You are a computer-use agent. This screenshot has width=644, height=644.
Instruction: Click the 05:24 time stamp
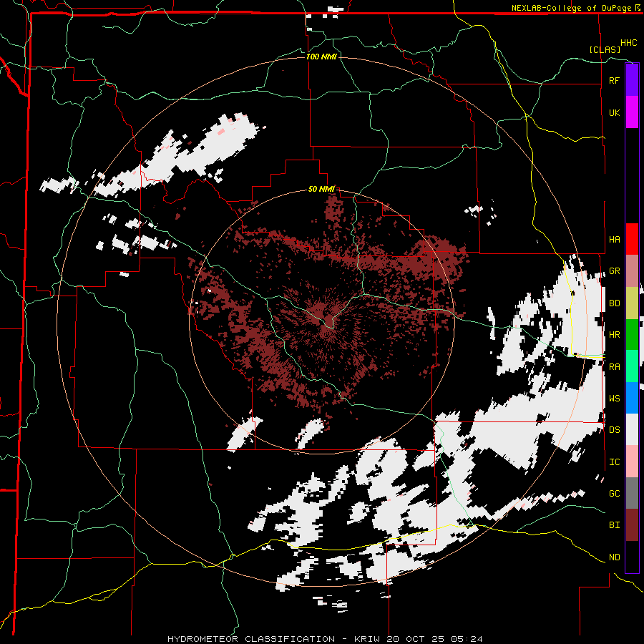pyautogui.click(x=465, y=639)
